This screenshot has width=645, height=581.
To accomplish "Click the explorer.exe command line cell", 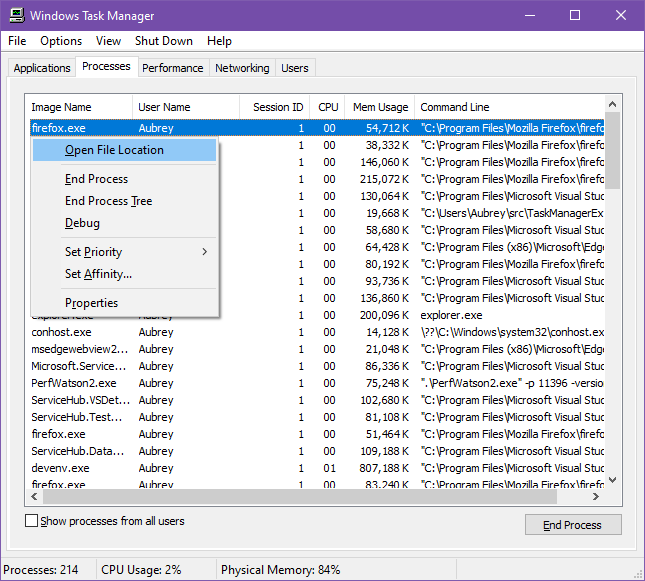I will (x=451, y=315).
